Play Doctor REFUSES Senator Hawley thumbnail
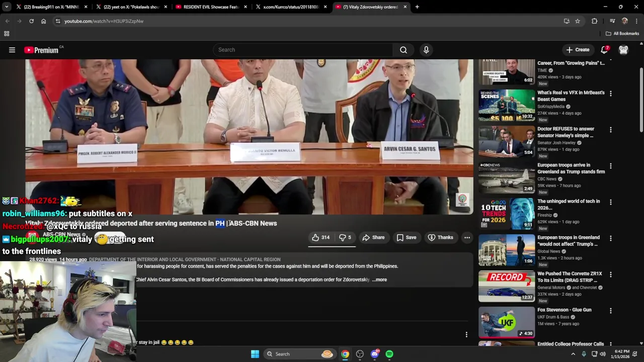 tap(507, 141)
